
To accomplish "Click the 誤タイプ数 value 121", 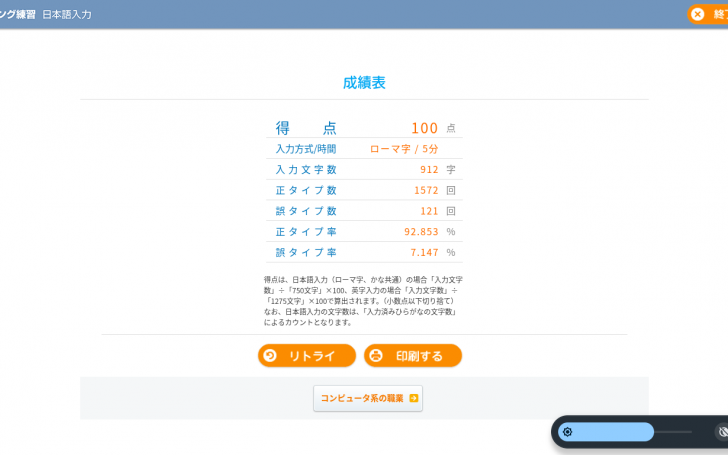I will 429,211.
